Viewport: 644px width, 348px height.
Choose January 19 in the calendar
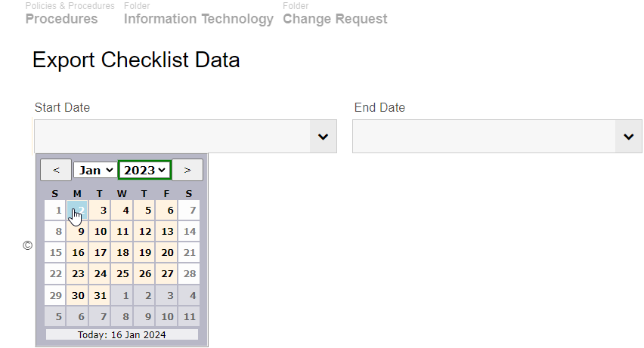click(144, 253)
